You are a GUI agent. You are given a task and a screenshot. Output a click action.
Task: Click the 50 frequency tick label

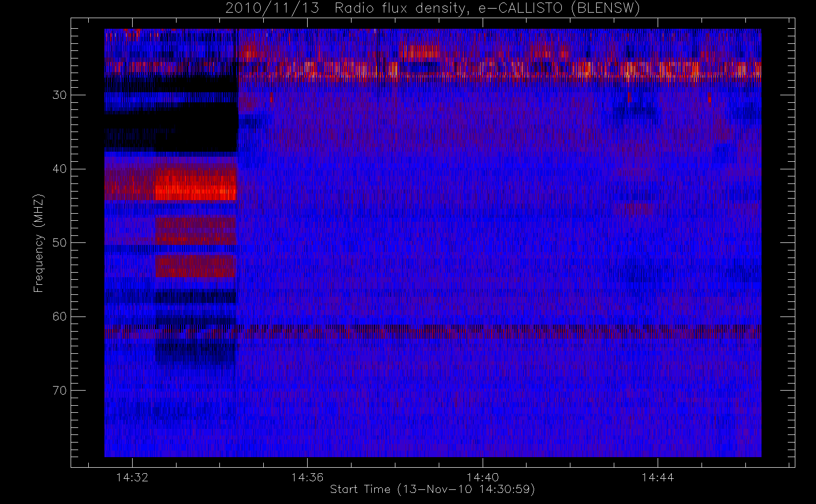(60, 243)
